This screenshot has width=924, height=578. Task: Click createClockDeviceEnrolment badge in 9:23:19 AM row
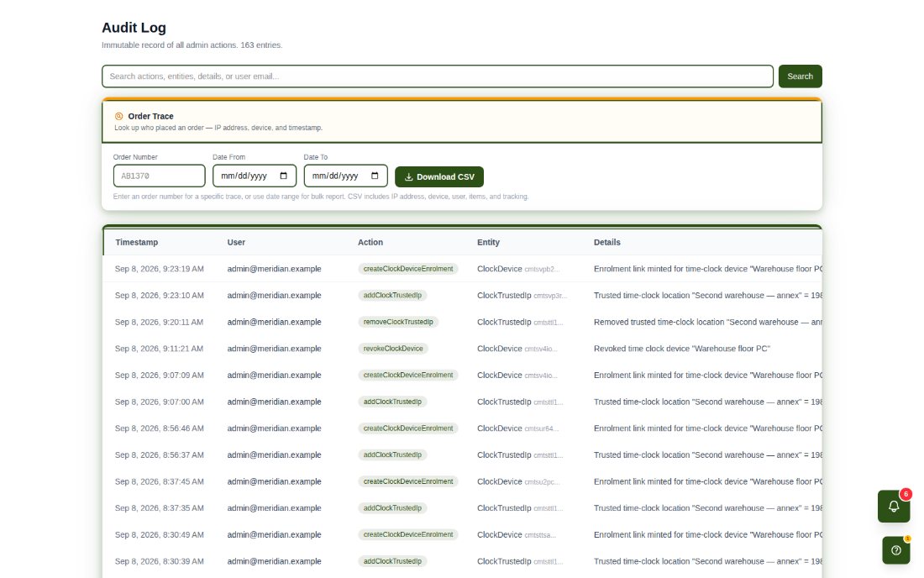(x=407, y=269)
